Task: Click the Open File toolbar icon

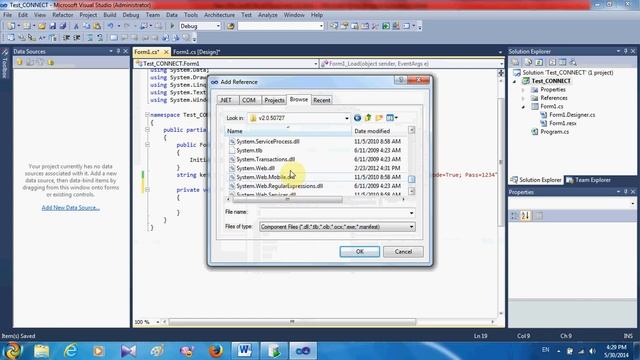Action: pos(42,26)
